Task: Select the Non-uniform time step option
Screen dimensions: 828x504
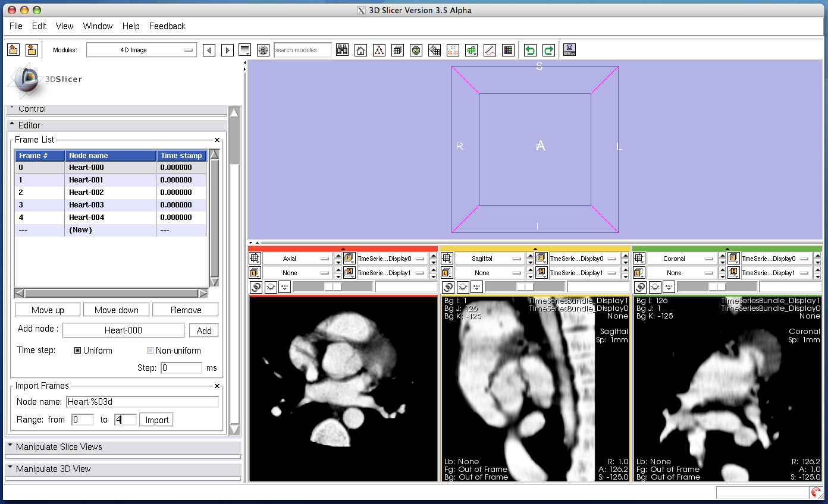Action: point(150,351)
